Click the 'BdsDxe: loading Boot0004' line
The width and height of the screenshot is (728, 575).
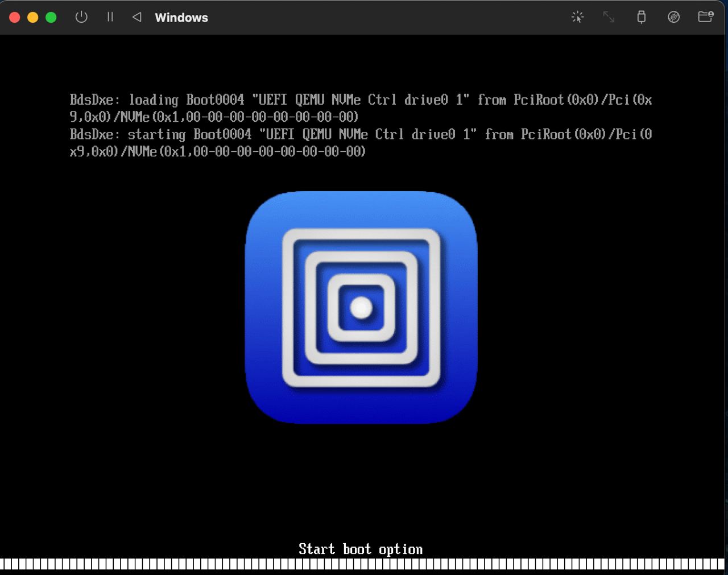[x=361, y=108]
